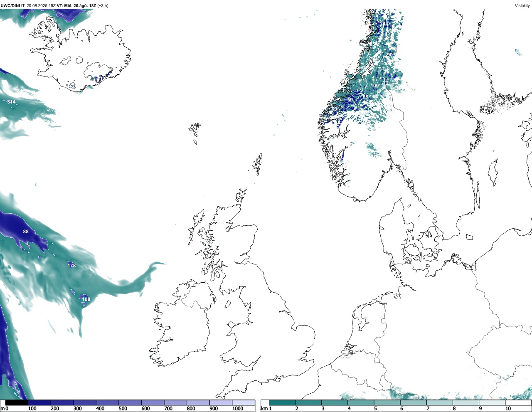Click the '100' value label over Norway

pyautogui.click(x=374, y=86)
